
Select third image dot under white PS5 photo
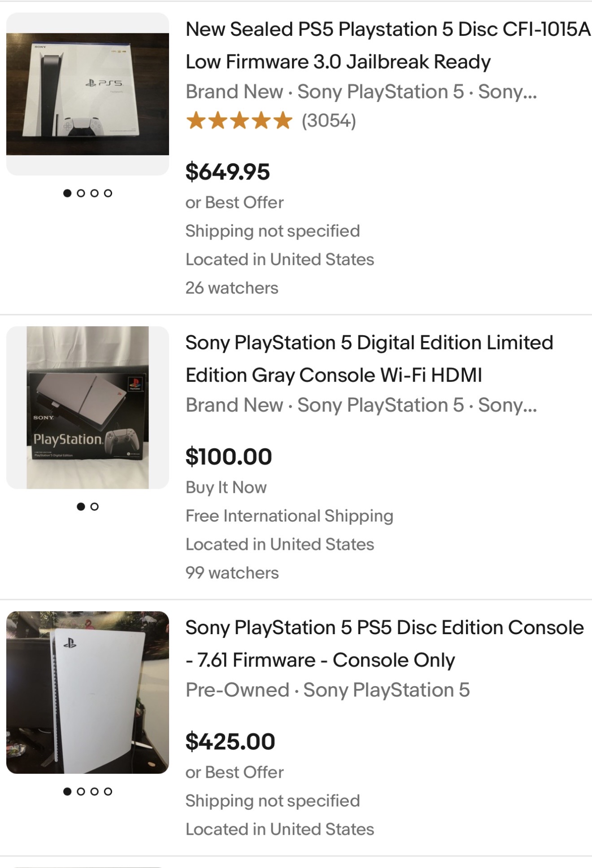pos(94,791)
